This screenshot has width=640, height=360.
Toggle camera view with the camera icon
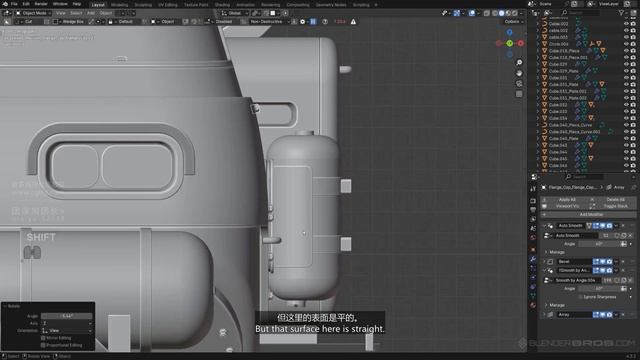pyautogui.click(x=519, y=84)
